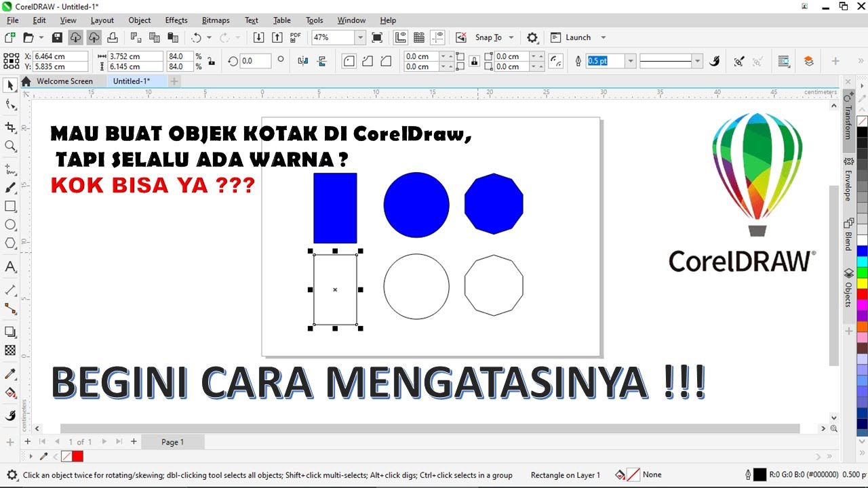868x488 pixels.
Task: Add new document tab plus button
Action: click(174, 81)
